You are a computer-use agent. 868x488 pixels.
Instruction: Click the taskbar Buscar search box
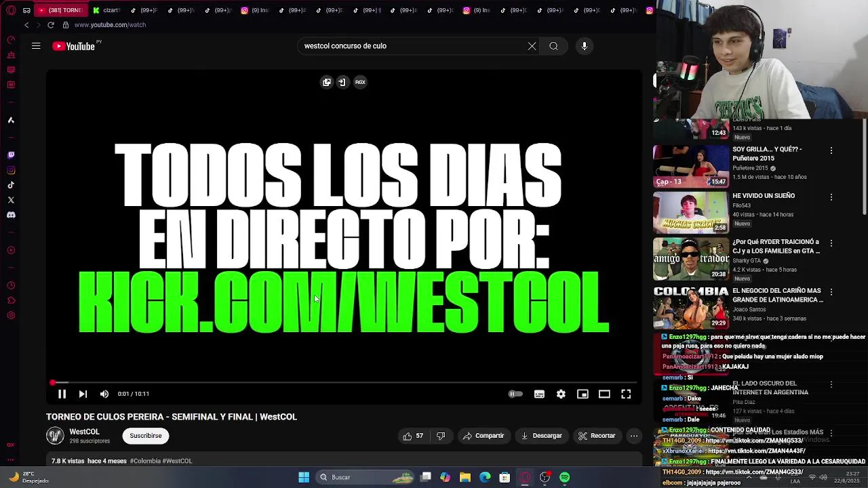(366, 477)
